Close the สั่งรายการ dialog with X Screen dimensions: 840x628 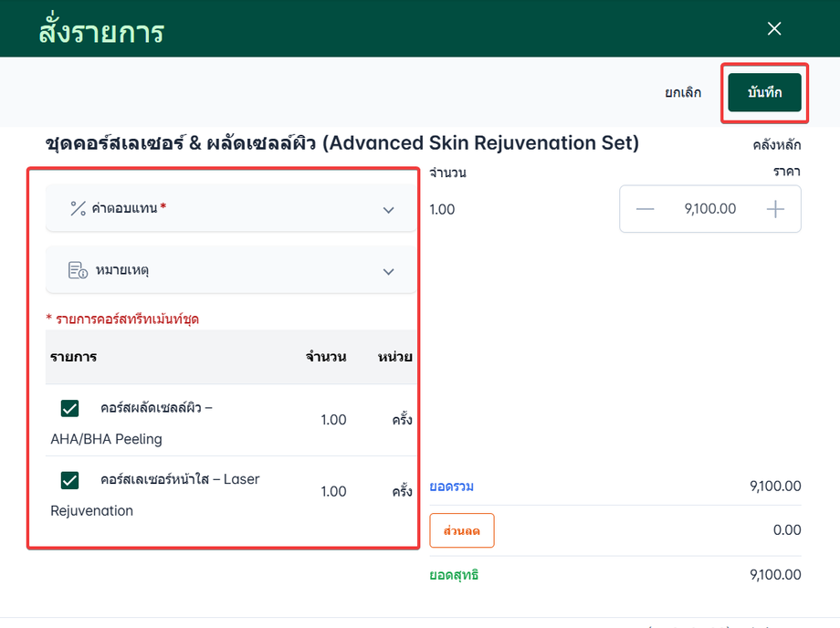(x=774, y=29)
